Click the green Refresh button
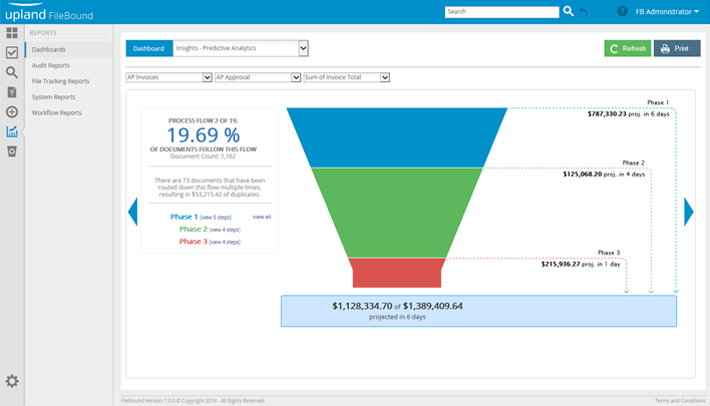This screenshot has width=710, height=406. pos(627,48)
